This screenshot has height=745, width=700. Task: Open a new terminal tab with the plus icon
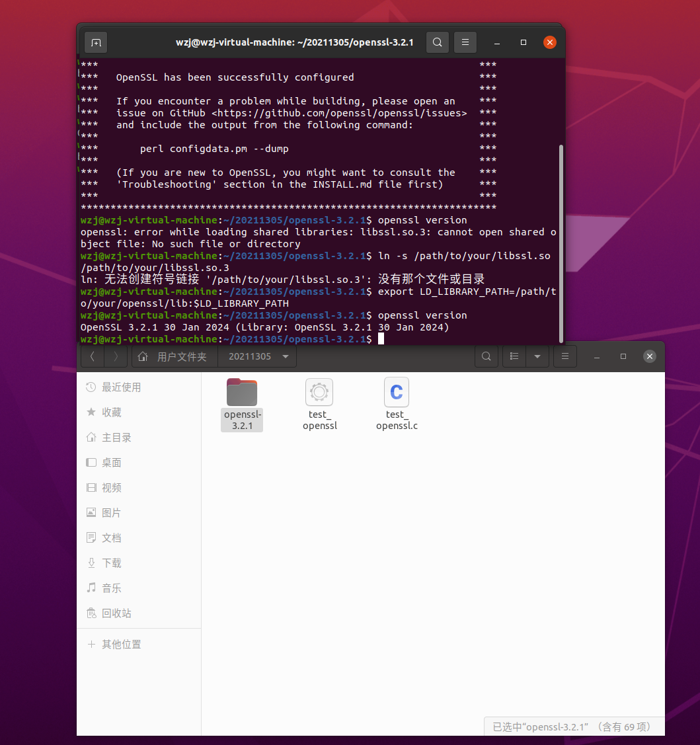click(96, 43)
